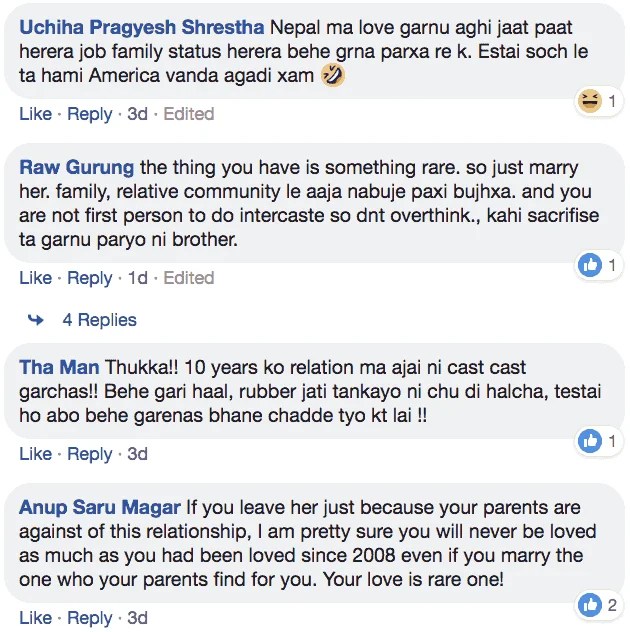630x632 pixels.
Task: Like Raw Gurung's comment
Action: pos(35,278)
